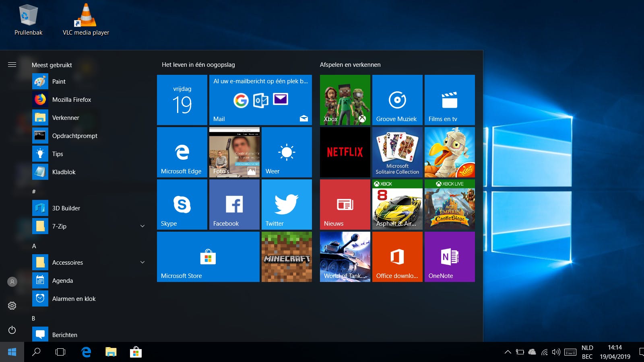
Task: Open the Skype tile
Action: coord(182,204)
